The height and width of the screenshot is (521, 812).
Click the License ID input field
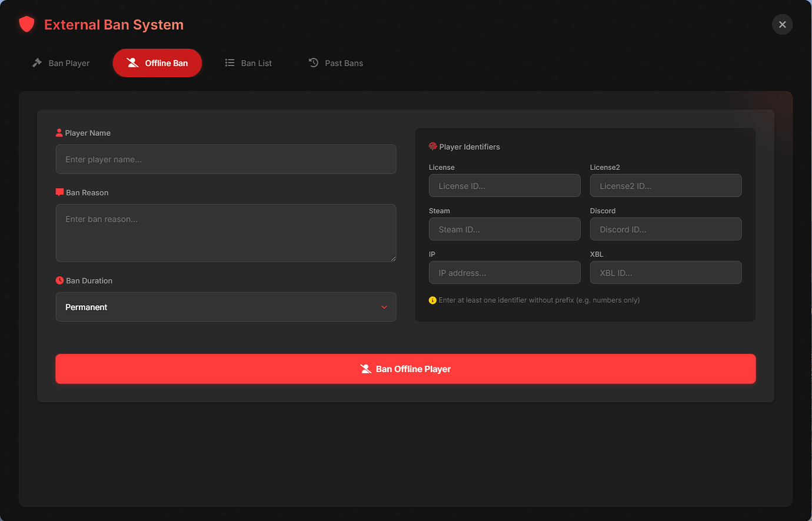(x=504, y=185)
